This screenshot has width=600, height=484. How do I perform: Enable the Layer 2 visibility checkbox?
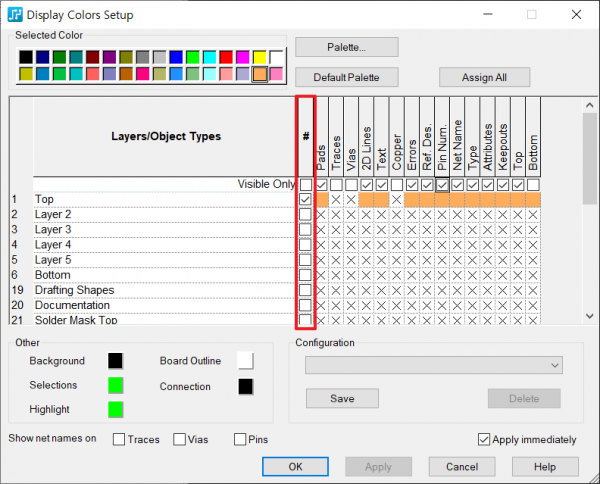[x=305, y=215]
